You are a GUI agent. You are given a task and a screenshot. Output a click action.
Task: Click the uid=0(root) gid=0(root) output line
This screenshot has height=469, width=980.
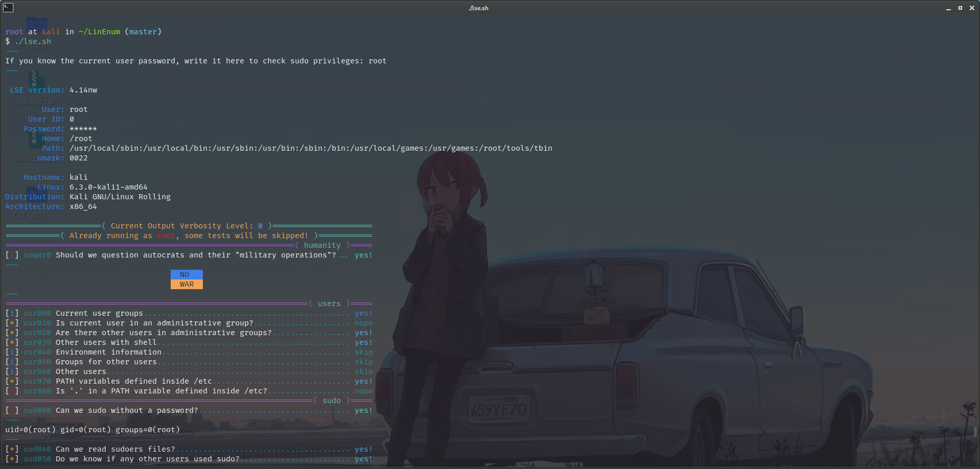pyautogui.click(x=92, y=430)
